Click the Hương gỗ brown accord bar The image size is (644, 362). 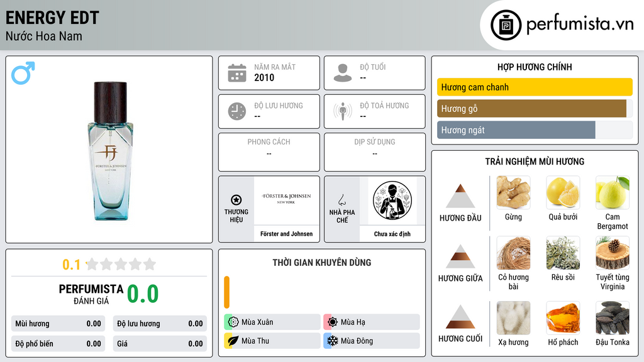point(531,108)
